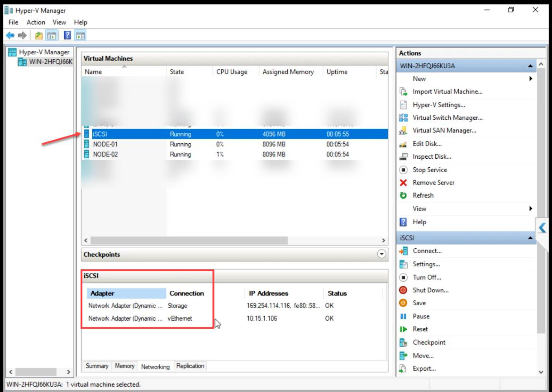Open the File menu
This screenshot has height=392, width=552.
[13, 22]
